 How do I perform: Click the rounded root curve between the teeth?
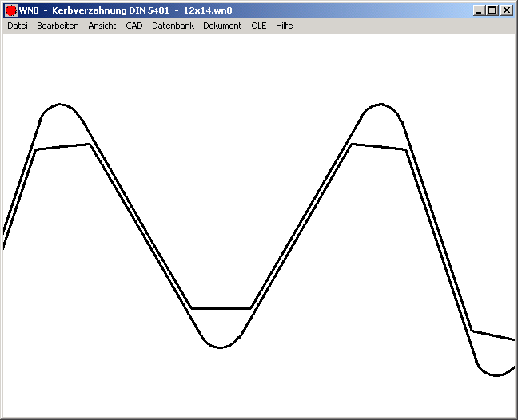[x=221, y=347]
